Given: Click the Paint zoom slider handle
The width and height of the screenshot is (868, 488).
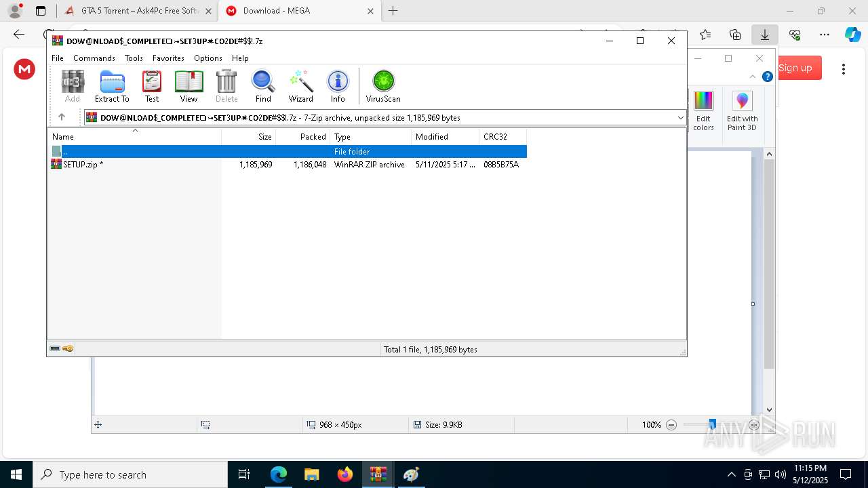Looking at the screenshot, I should (x=712, y=424).
